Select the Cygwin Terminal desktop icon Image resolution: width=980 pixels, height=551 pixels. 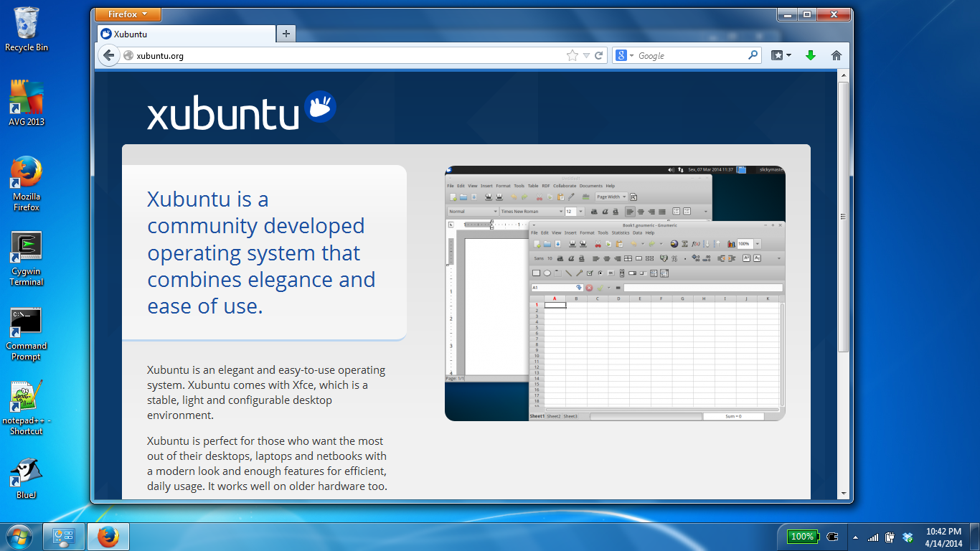coord(27,259)
